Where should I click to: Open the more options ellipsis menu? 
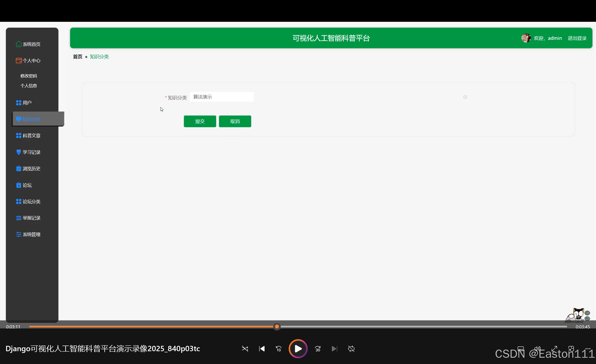coord(588,349)
